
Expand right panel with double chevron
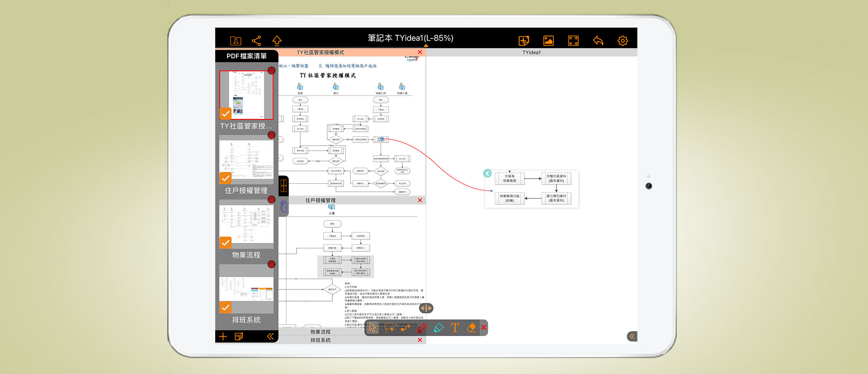tap(632, 336)
